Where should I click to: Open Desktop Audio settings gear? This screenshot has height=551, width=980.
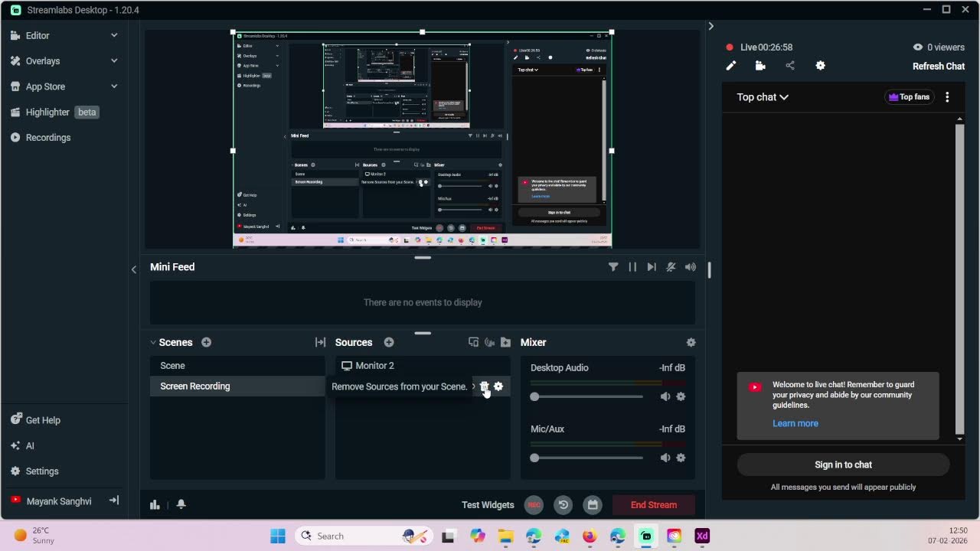point(681,396)
